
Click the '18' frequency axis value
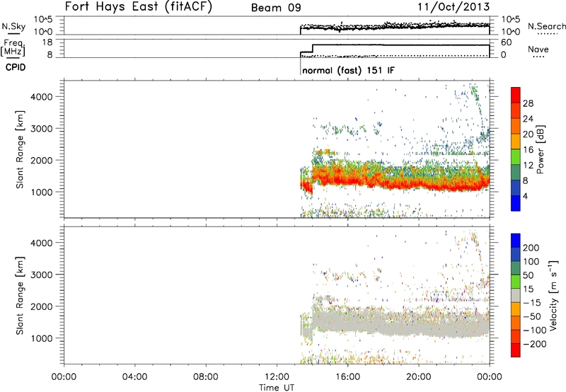point(47,42)
